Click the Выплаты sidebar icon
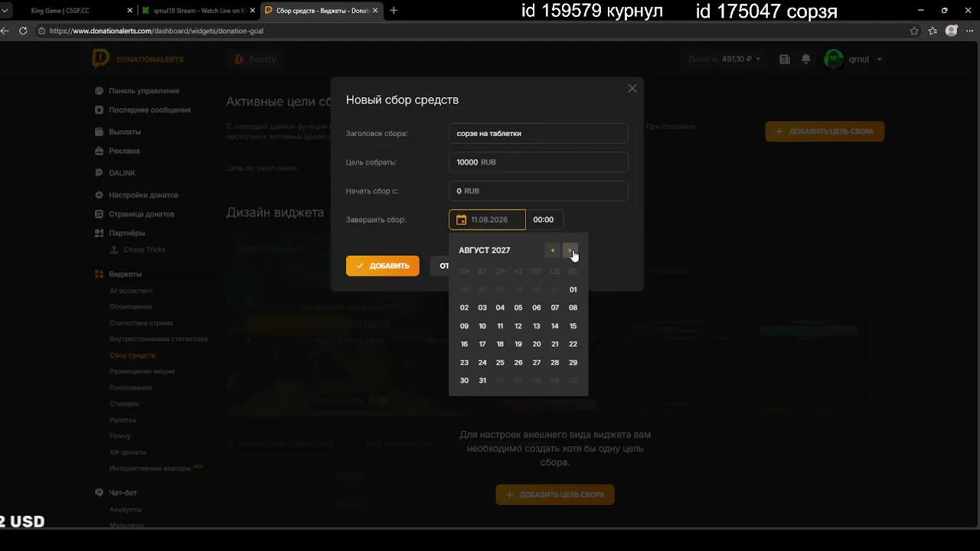This screenshot has height=551, width=980. pyautogui.click(x=99, y=132)
